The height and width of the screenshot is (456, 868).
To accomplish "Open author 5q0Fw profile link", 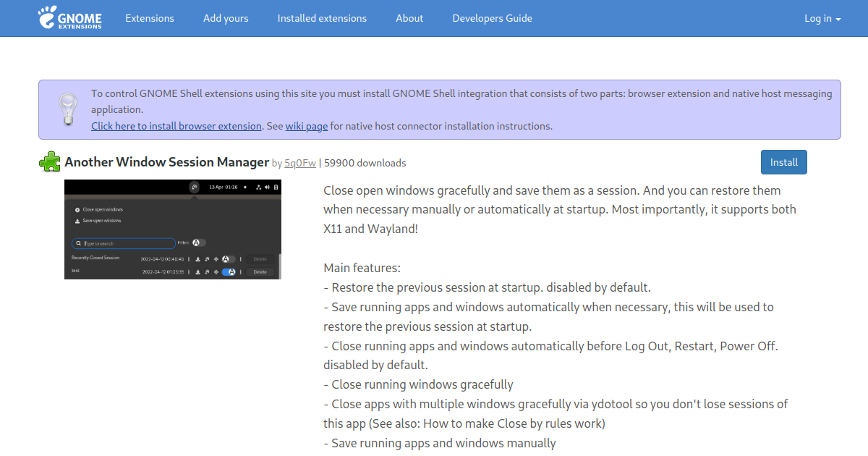I will (300, 163).
